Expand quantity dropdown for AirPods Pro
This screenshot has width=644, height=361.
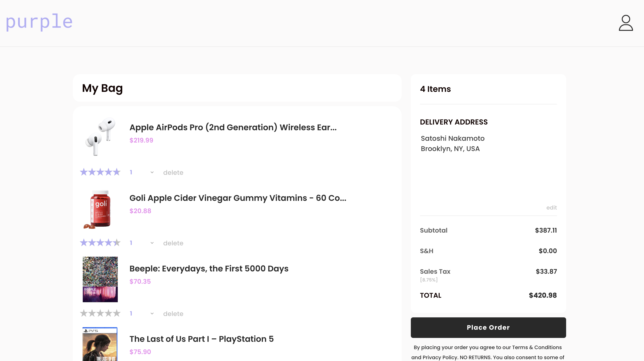[142, 172]
